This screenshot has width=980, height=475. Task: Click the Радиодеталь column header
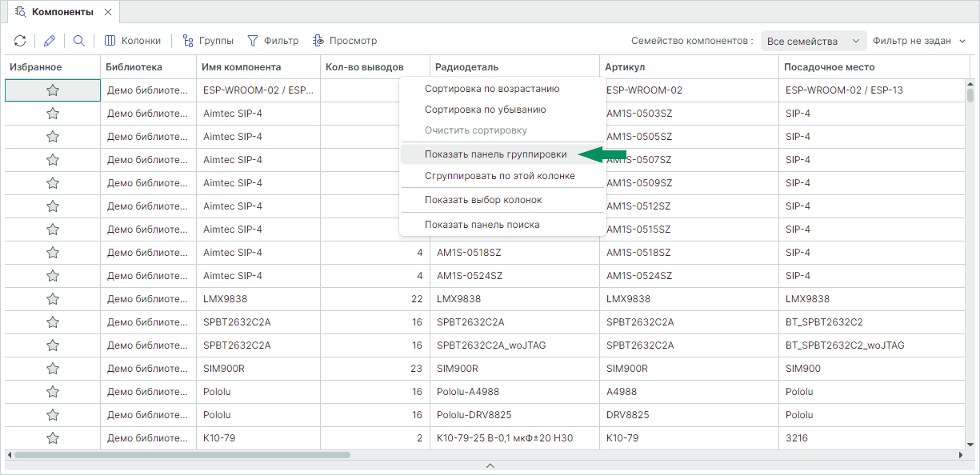coord(514,67)
